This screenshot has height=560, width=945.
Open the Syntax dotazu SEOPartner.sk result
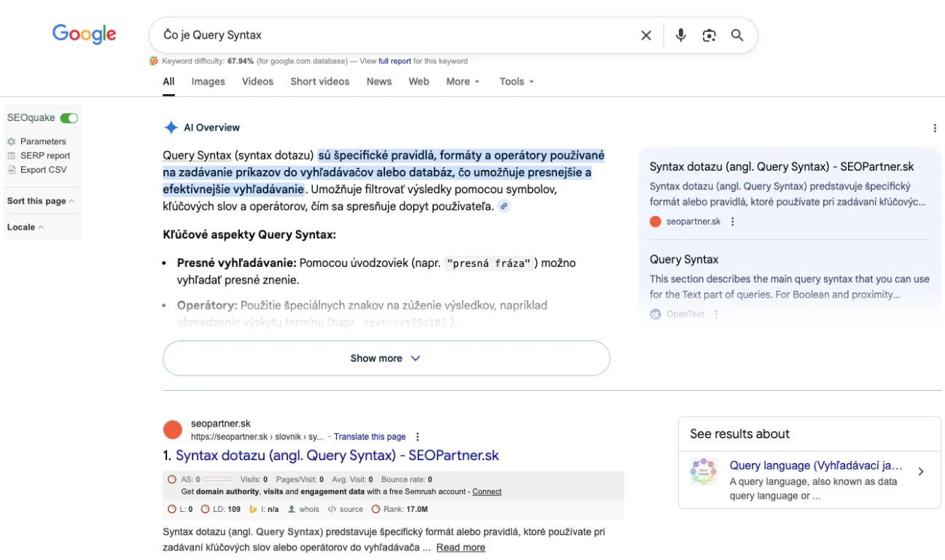[337, 456]
